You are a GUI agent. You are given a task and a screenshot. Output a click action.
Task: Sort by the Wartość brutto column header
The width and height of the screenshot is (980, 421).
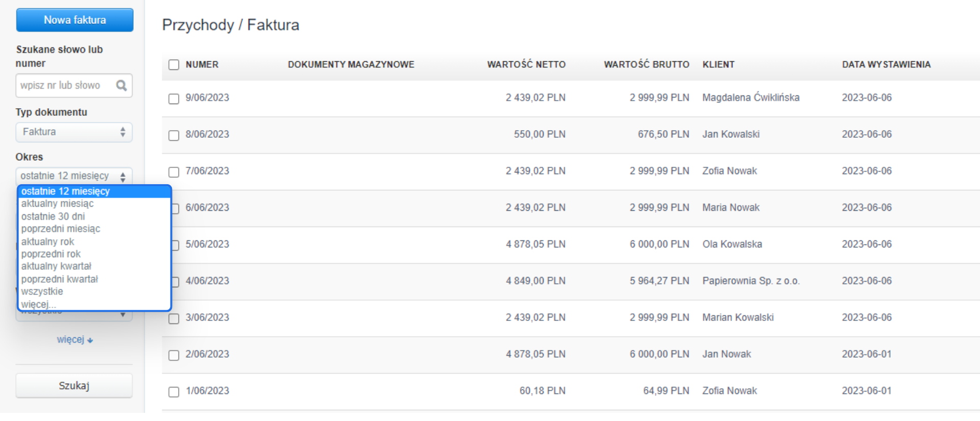click(646, 65)
